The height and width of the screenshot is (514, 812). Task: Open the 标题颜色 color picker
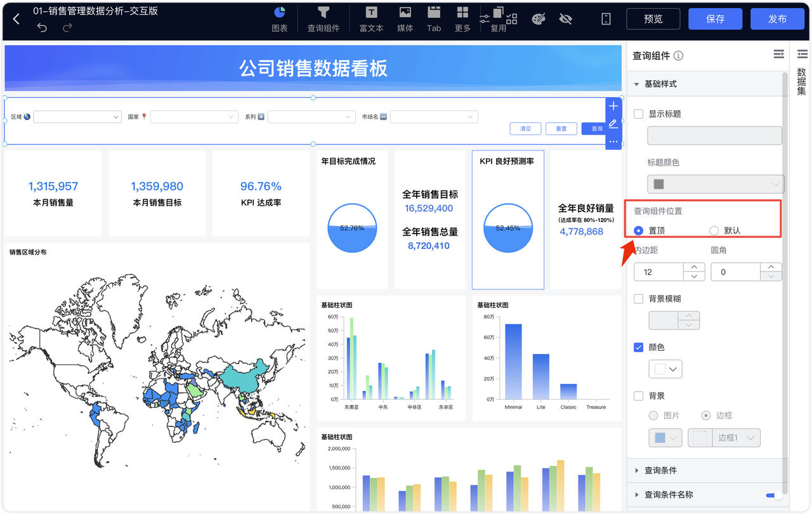pyautogui.click(x=716, y=184)
